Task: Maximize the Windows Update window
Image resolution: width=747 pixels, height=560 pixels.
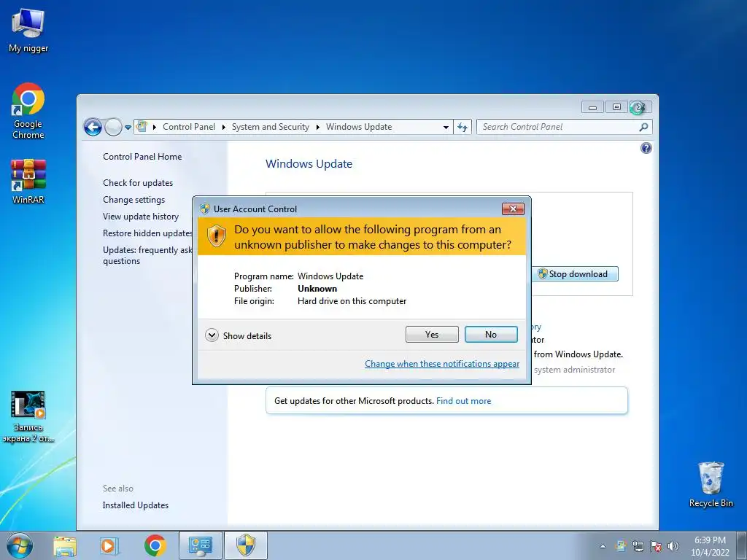Action: point(616,107)
